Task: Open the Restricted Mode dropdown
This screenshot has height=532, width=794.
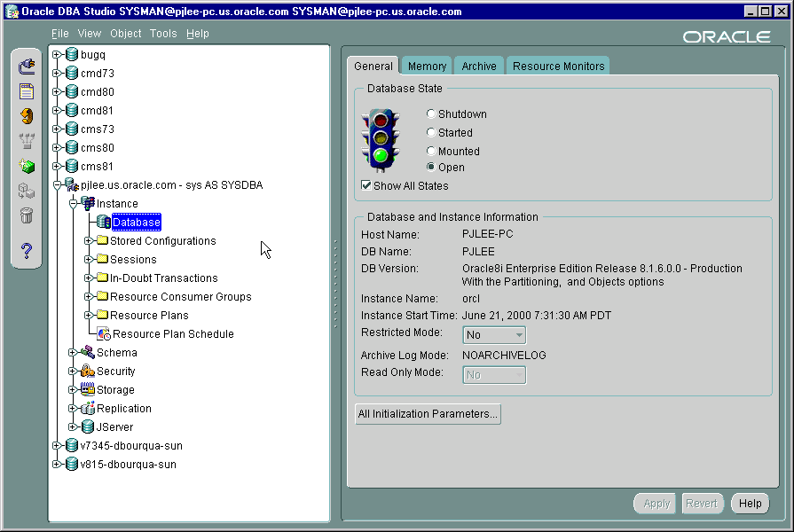Action: click(x=494, y=334)
